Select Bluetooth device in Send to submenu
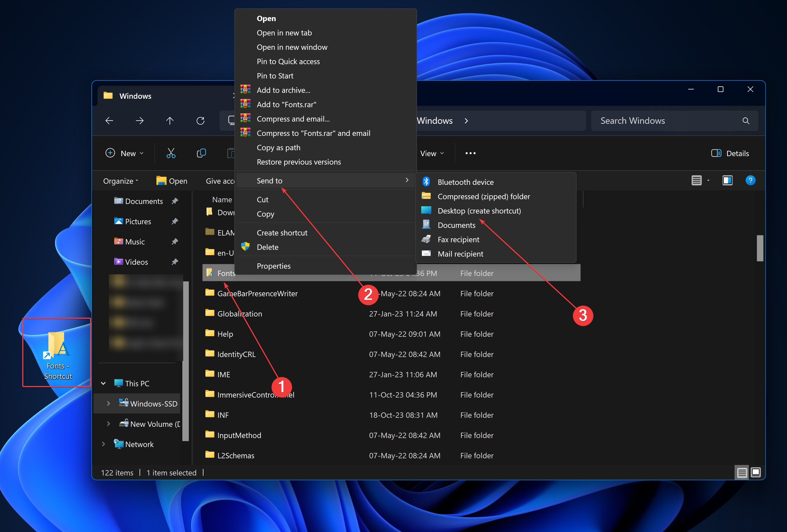787x532 pixels. (x=496, y=182)
